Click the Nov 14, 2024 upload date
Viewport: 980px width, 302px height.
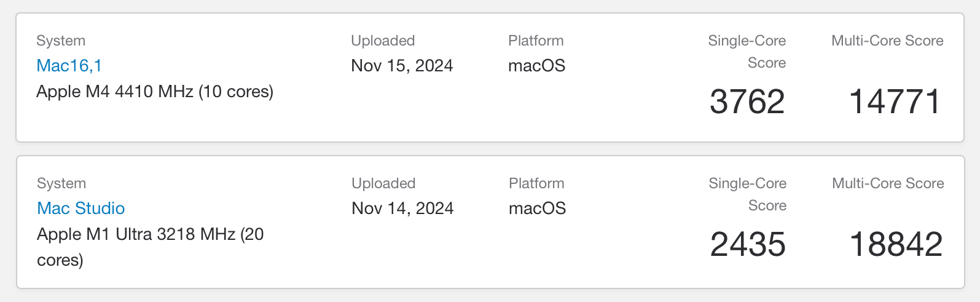(x=402, y=209)
